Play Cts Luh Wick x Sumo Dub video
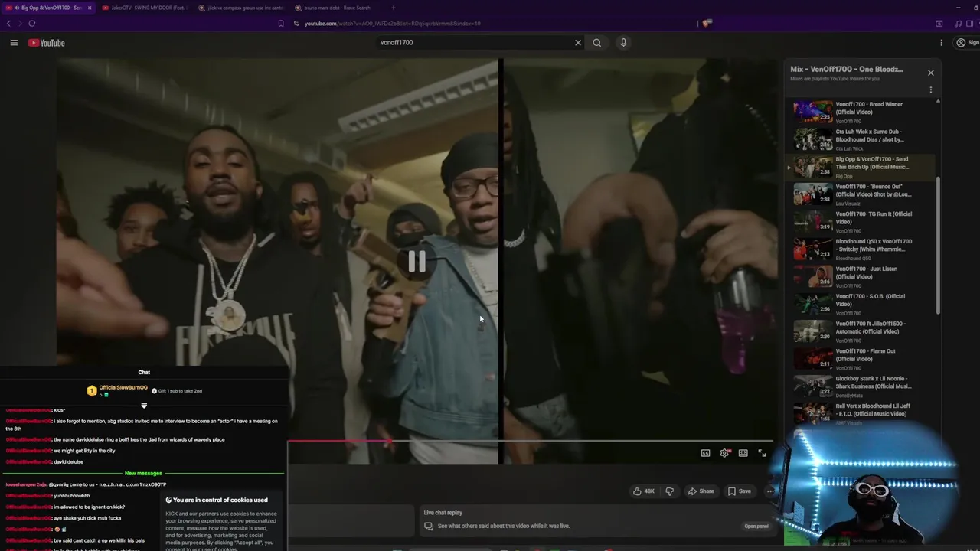The width and height of the screenshot is (980, 551). coord(861,139)
